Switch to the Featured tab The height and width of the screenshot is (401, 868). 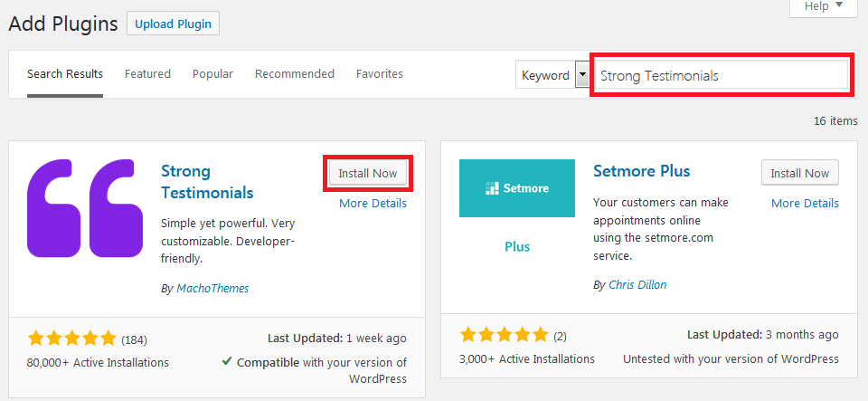pyautogui.click(x=147, y=74)
